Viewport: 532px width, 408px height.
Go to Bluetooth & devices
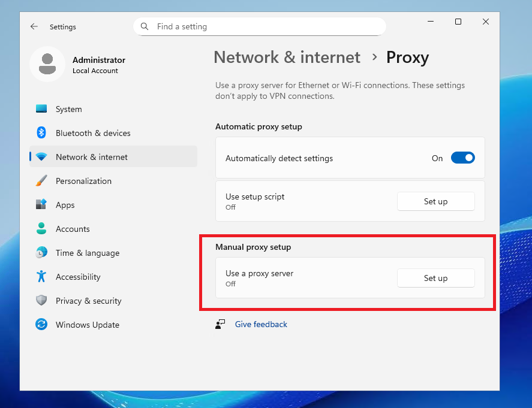(x=113, y=133)
